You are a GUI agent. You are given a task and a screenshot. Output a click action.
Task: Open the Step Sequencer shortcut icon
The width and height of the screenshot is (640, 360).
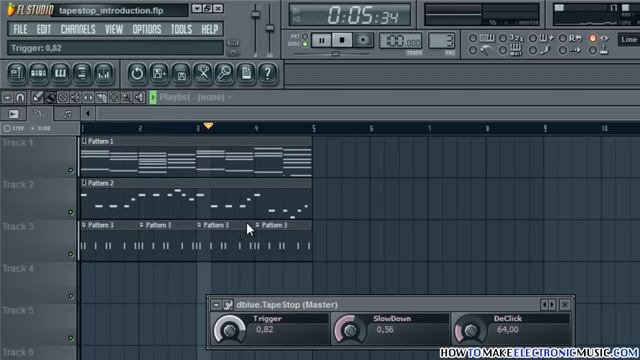pyautogui.click(x=38, y=73)
